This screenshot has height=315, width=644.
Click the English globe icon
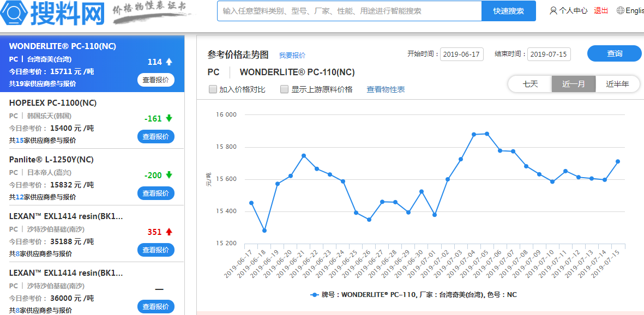[x=621, y=10]
